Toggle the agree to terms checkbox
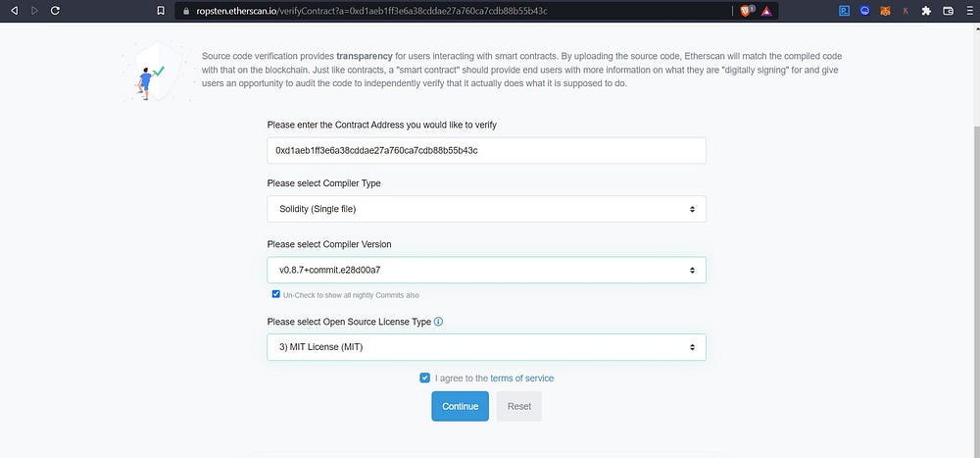The image size is (980, 458). 425,378
